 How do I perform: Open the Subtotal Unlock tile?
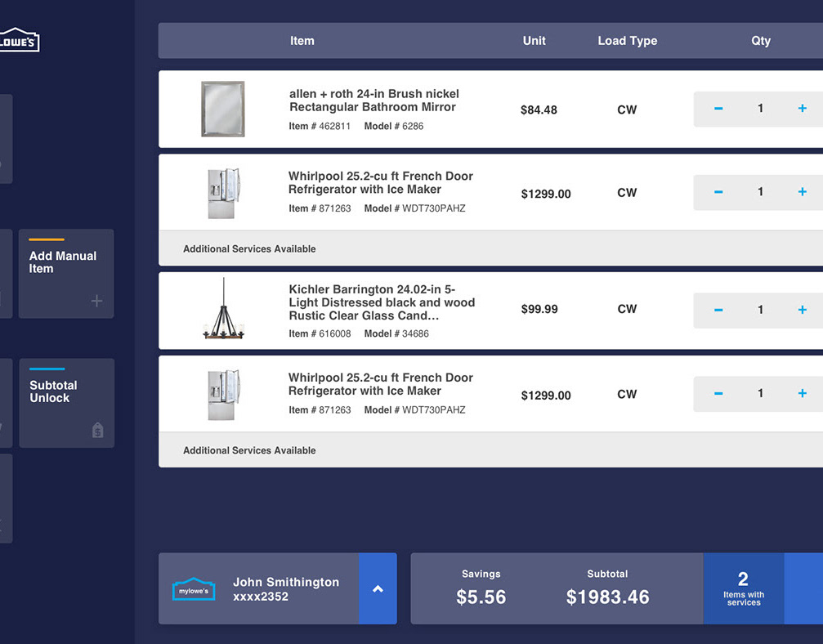(x=67, y=403)
